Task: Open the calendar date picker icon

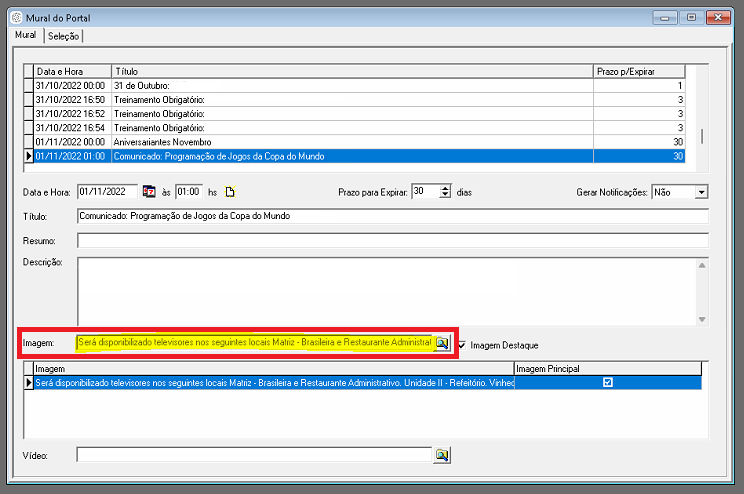Action: tap(150, 192)
